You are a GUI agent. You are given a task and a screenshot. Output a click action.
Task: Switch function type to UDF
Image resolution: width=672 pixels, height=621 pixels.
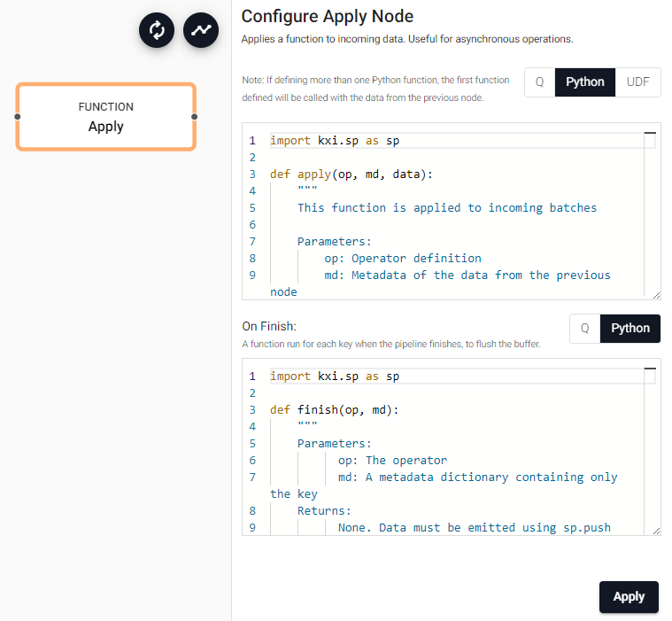[x=637, y=82]
